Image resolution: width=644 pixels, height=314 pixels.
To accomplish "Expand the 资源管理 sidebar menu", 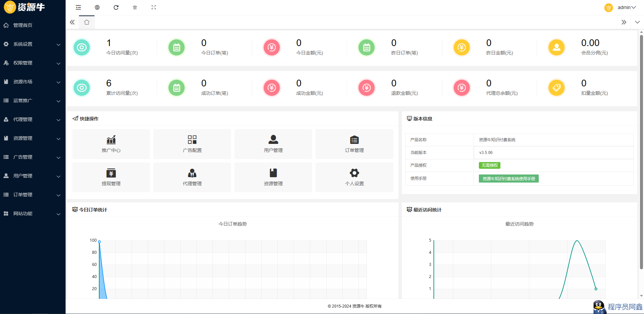I will pos(33,138).
